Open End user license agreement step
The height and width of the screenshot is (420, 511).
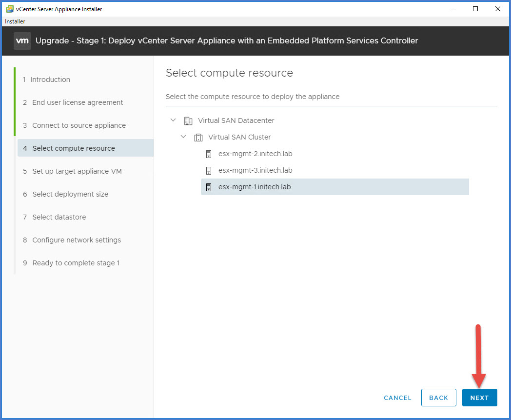[x=78, y=102]
